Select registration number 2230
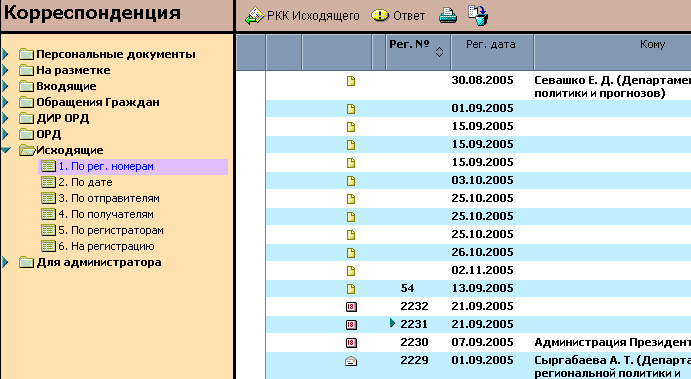This screenshot has height=379, width=691. coord(414,342)
